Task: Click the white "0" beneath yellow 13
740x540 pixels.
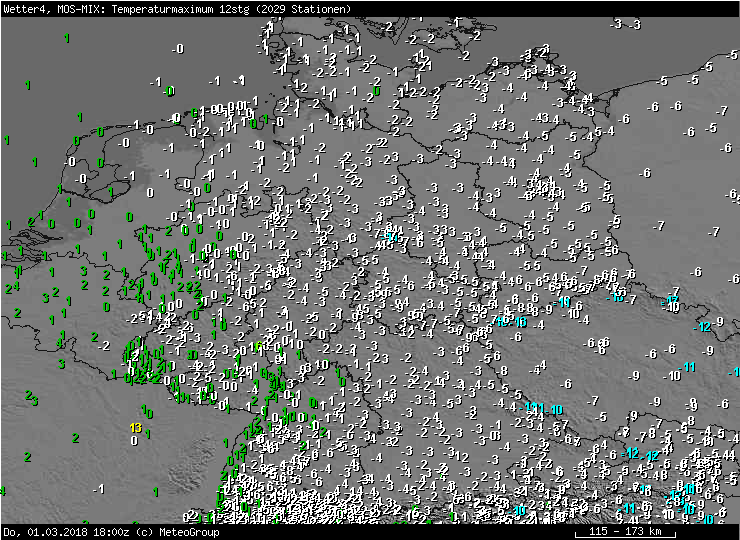Action: 134,440
